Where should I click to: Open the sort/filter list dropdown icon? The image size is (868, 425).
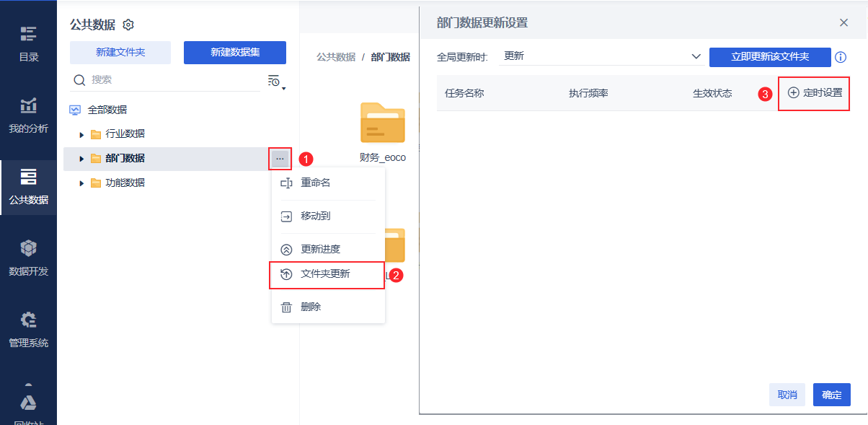pos(276,82)
